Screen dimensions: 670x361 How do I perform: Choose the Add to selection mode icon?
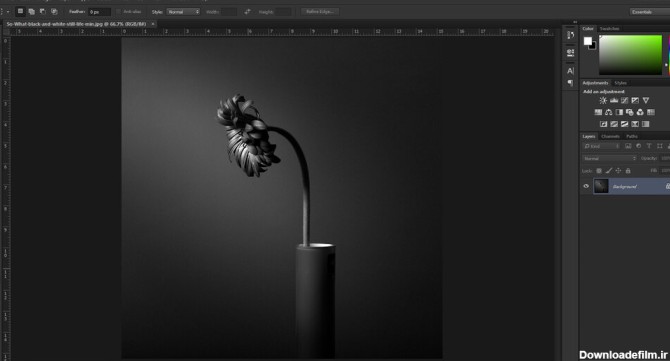pyautogui.click(x=32, y=12)
